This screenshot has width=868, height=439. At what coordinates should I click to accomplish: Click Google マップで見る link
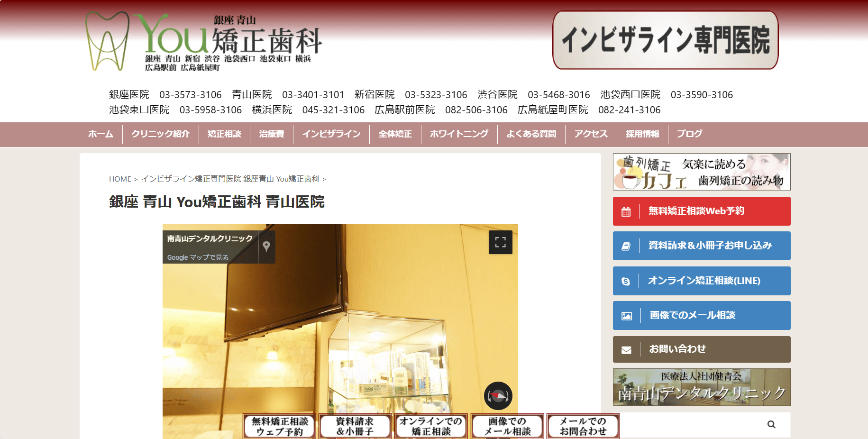click(x=198, y=257)
